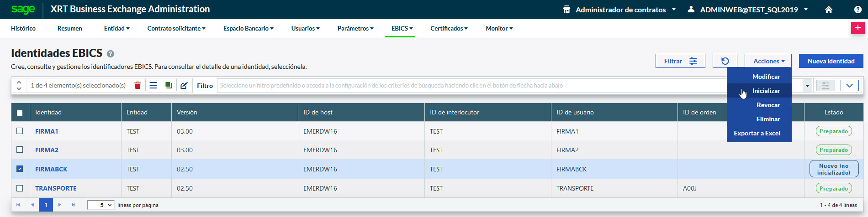
Task: Expand the Contrato solicitante menu
Action: click(176, 28)
